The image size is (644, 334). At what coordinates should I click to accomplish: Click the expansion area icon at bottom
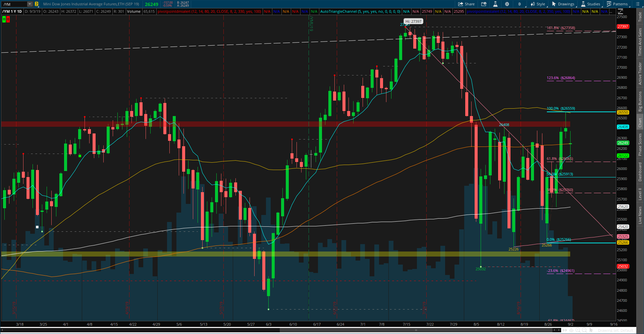[565, 330]
